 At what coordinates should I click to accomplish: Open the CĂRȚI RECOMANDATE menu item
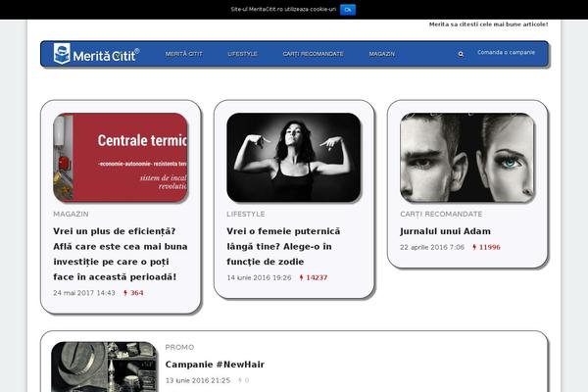pyautogui.click(x=314, y=54)
